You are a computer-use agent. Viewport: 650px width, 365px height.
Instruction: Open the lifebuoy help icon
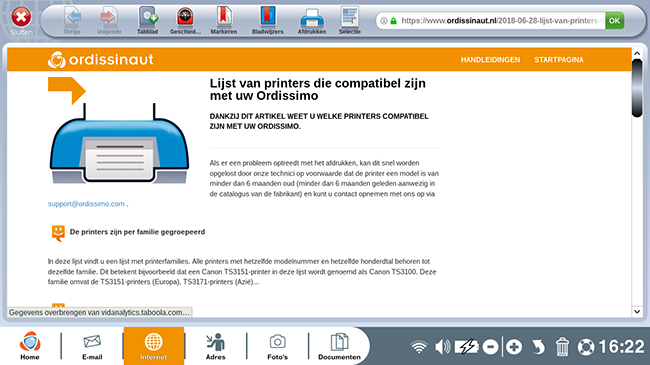pyautogui.click(x=586, y=347)
